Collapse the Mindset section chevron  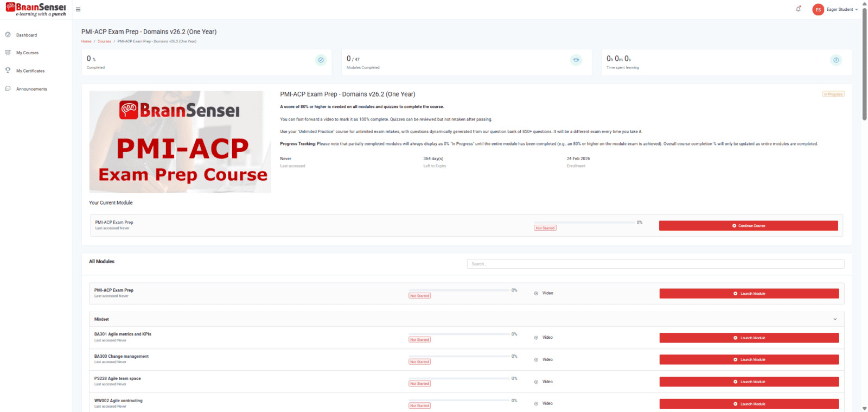pyautogui.click(x=835, y=319)
